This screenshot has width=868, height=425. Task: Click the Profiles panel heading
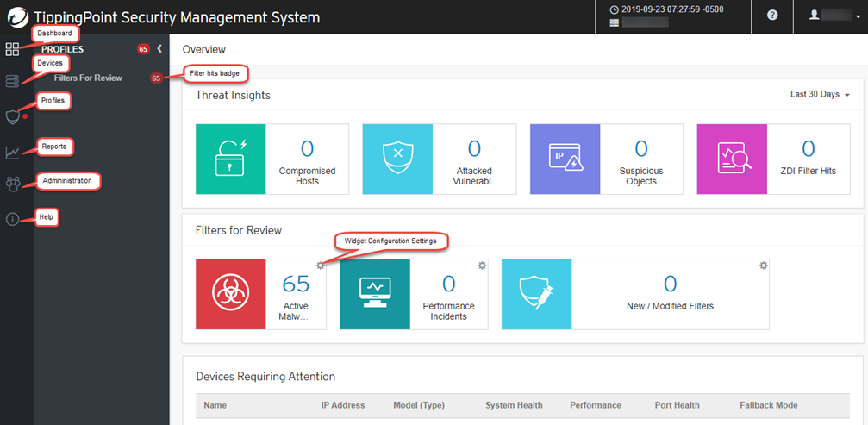[63, 49]
